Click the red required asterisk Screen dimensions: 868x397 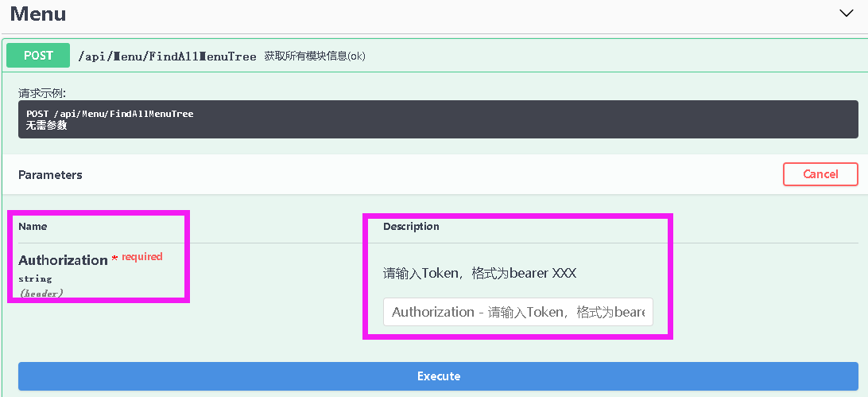click(114, 259)
